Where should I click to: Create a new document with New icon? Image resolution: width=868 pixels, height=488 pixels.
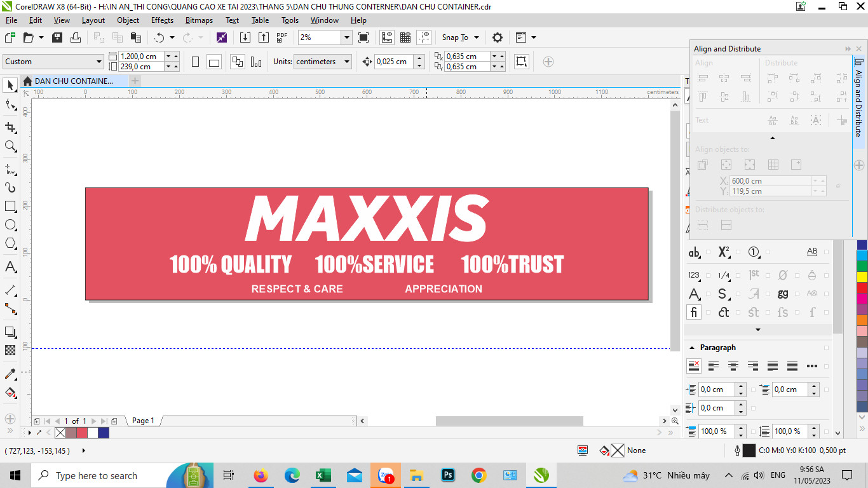(x=10, y=37)
